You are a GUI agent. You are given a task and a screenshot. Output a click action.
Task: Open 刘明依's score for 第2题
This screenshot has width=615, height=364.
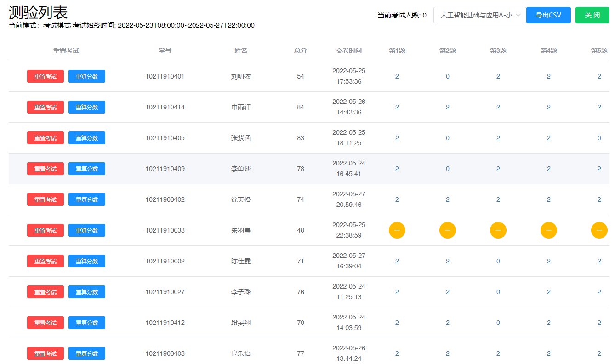tap(447, 76)
